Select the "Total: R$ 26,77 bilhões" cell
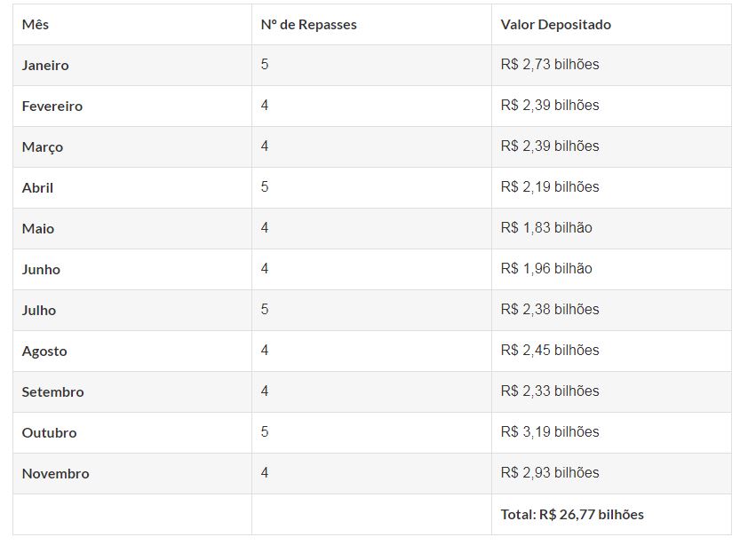The width and height of the screenshot is (756, 545). [x=572, y=515]
